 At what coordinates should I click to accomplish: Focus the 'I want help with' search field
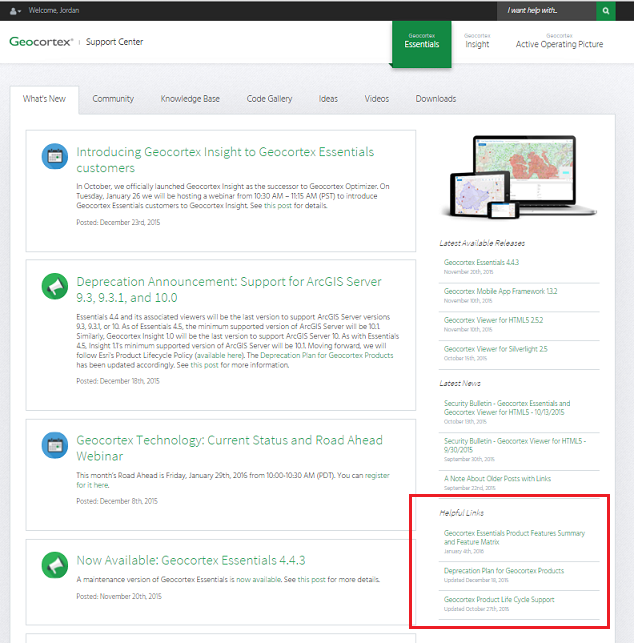[x=546, y=11]
